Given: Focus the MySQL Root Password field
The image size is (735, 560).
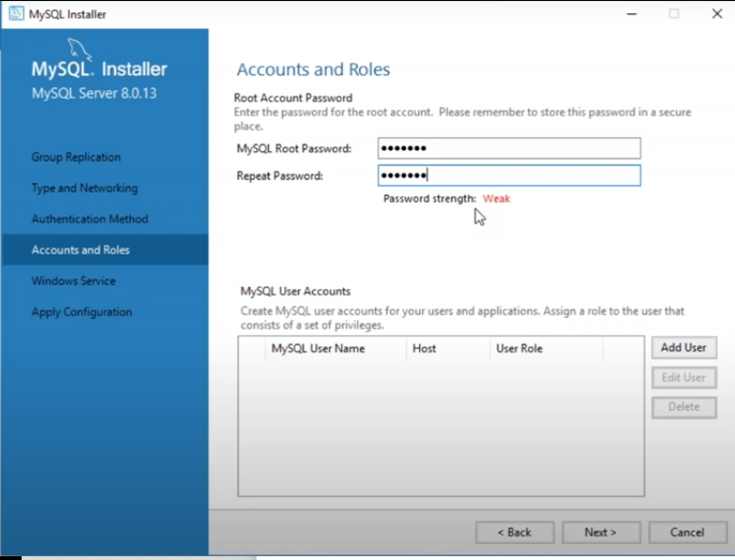Looking at the screenshot, I should 508,148.
